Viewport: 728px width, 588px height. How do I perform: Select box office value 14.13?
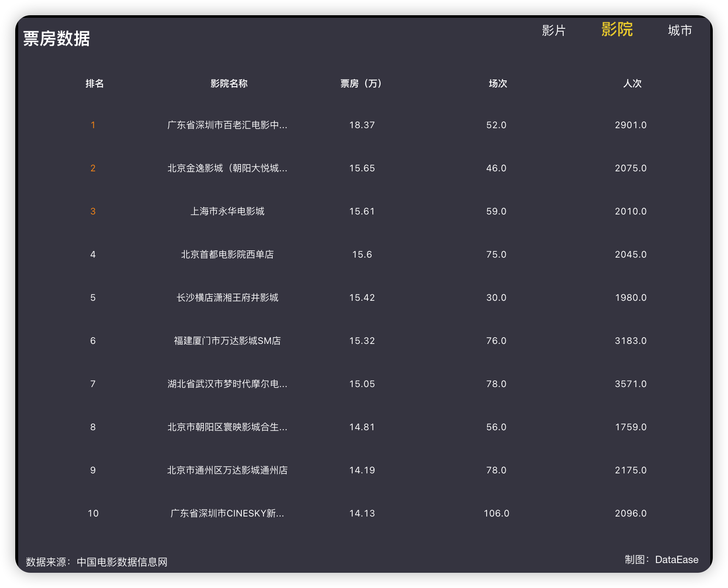(362, 514)
